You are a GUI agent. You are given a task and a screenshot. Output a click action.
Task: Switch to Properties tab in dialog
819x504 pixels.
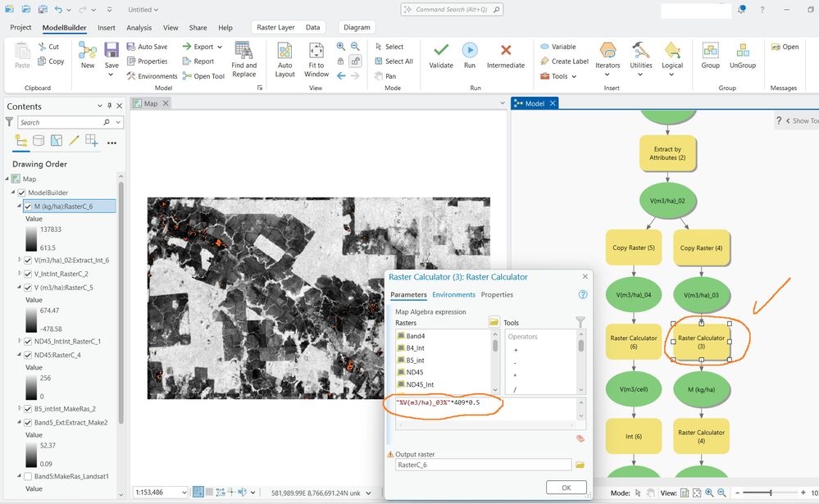[x=497, y=294]
